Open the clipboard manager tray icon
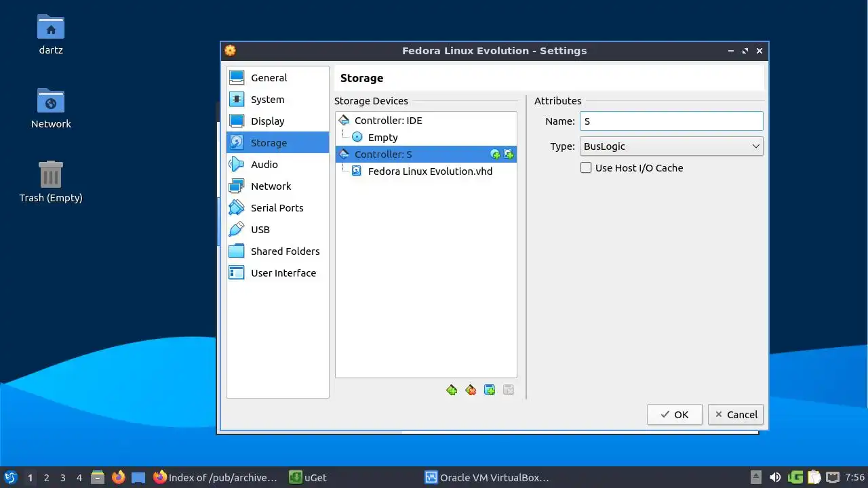The width and height of the screenshot is (868, 488). (x=814, y=477)
